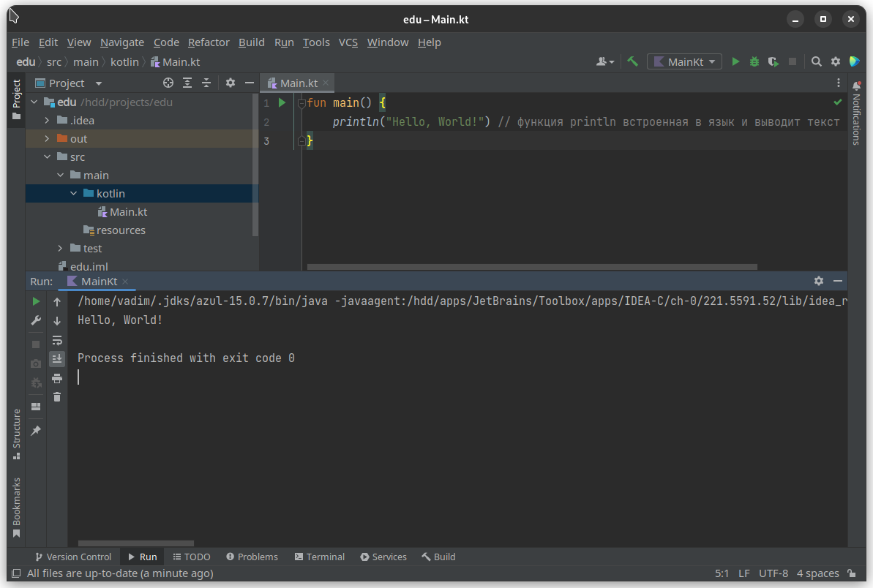Screen dimensions: 873x588
Task: Open Search Everywhere magnifier icon
Action: point(817,62)
